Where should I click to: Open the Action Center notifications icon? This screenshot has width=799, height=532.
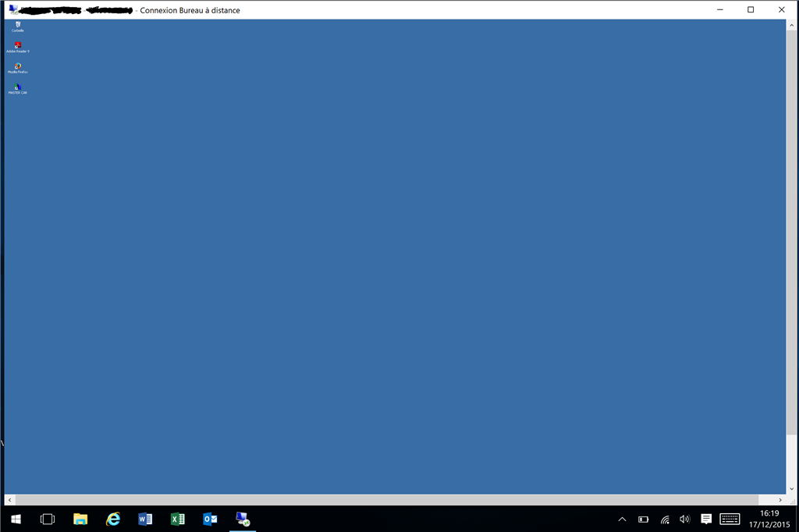click(x=705, y=520)
